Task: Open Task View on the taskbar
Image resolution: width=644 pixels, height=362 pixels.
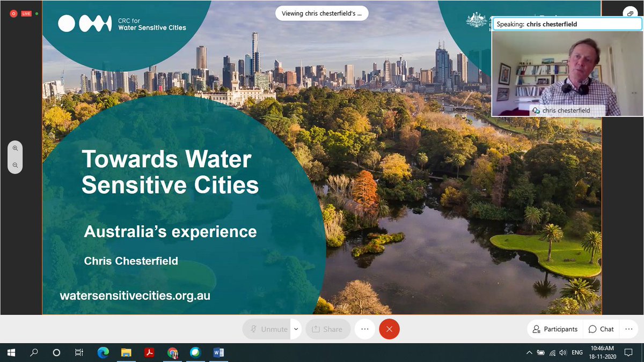Action: tap(79, 352)
